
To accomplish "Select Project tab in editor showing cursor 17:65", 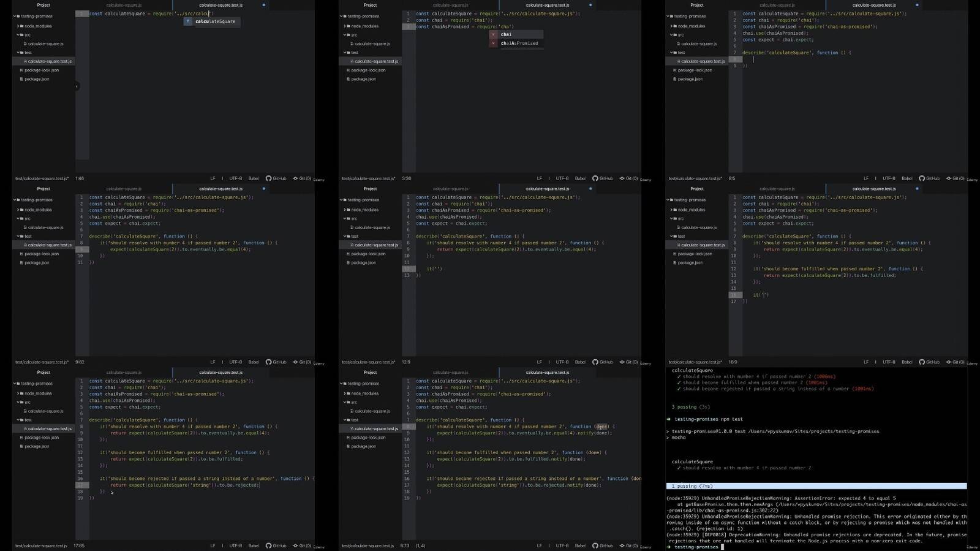I will click(43, 373).
